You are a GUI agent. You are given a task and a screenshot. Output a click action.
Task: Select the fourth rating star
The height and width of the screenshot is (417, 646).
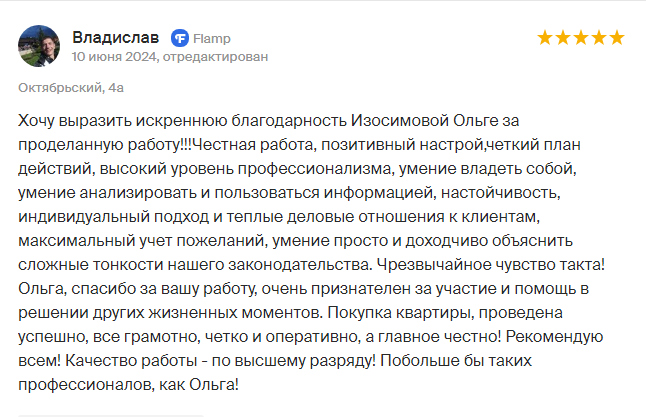599,37
